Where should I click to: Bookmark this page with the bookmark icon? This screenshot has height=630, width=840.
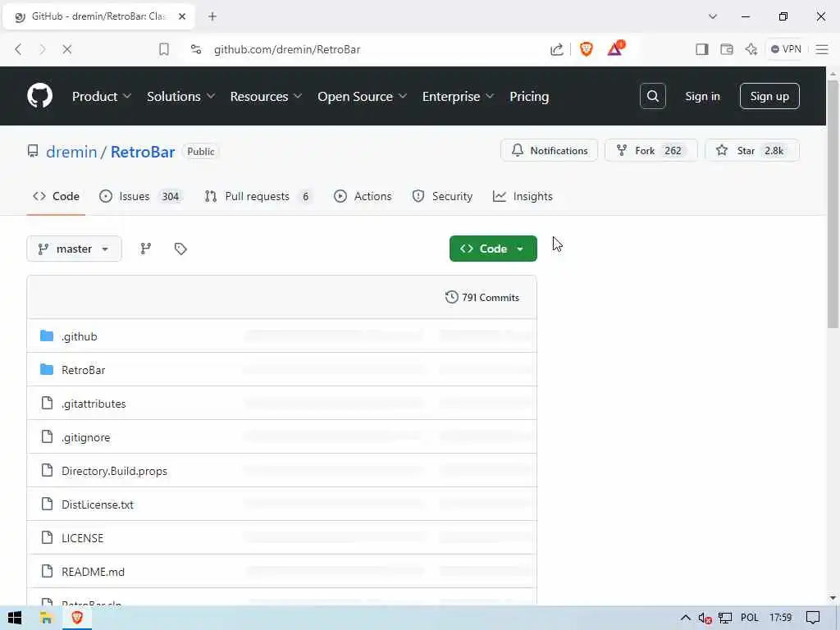(164, 49)
